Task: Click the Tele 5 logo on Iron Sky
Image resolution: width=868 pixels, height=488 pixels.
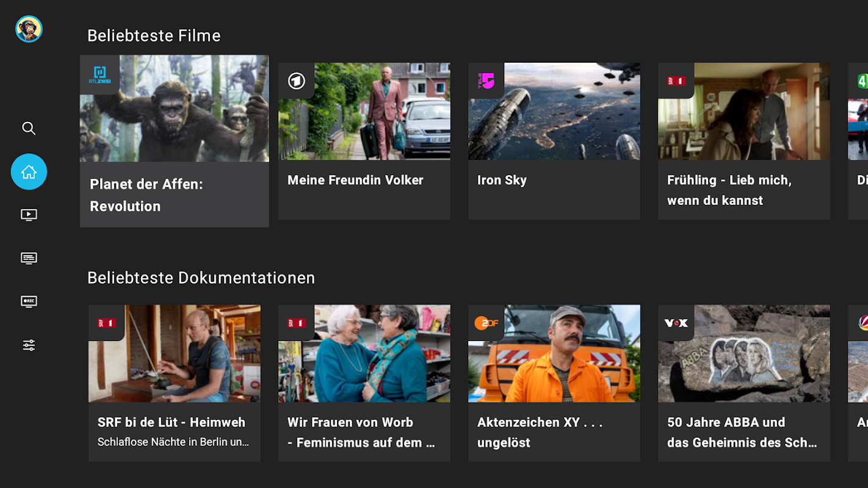Action: (486, 81)
